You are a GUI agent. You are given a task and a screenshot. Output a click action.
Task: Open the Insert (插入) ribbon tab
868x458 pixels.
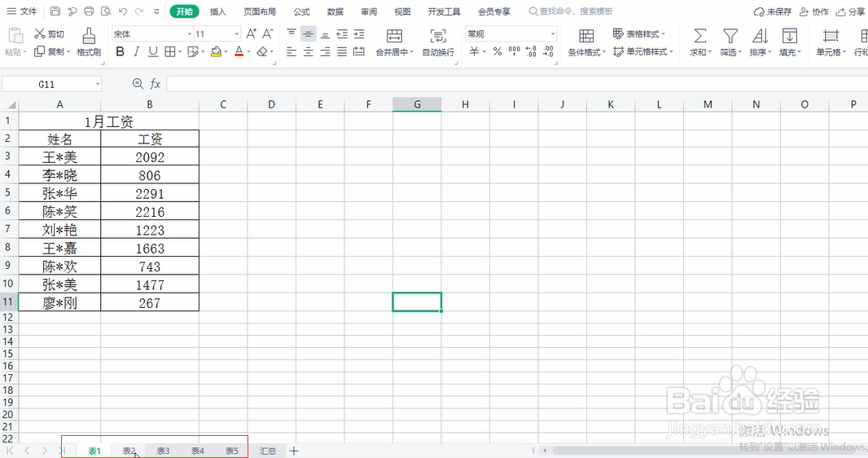pyautogui.click(x=218, y=11)
